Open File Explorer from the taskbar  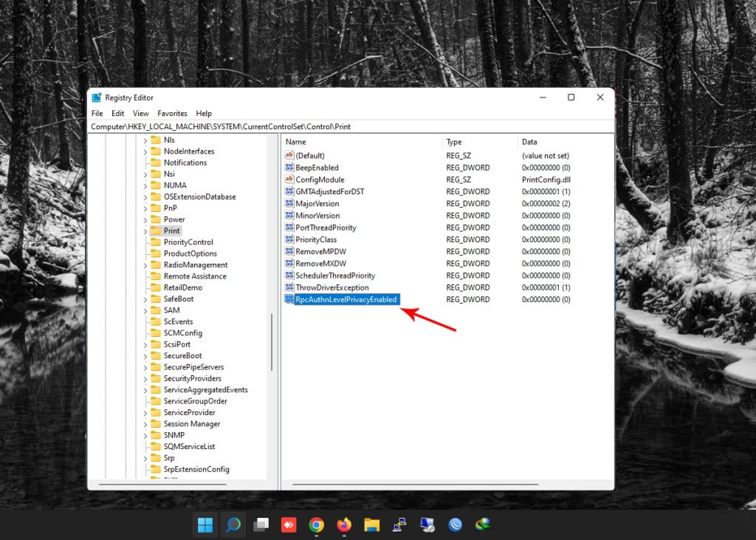[371, 525]
